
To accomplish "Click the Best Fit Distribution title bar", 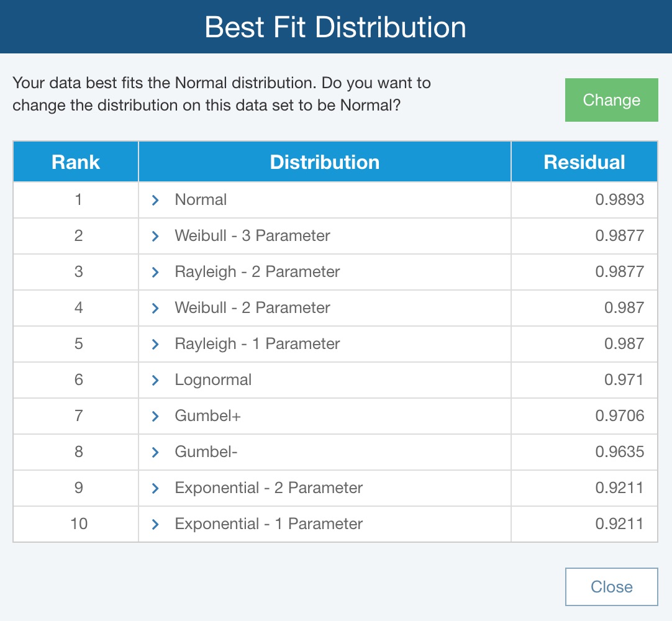I will 336,27.
